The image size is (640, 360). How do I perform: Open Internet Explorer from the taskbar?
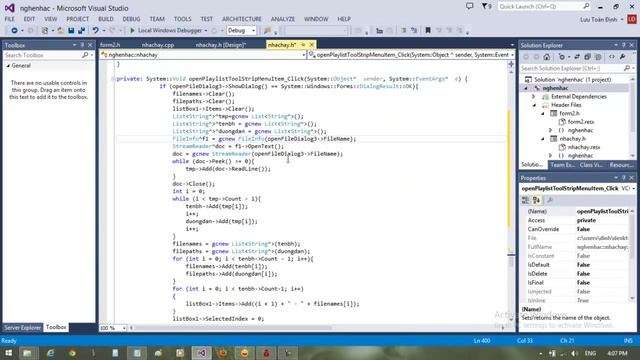pyautogui.click(x=50, y=353)
